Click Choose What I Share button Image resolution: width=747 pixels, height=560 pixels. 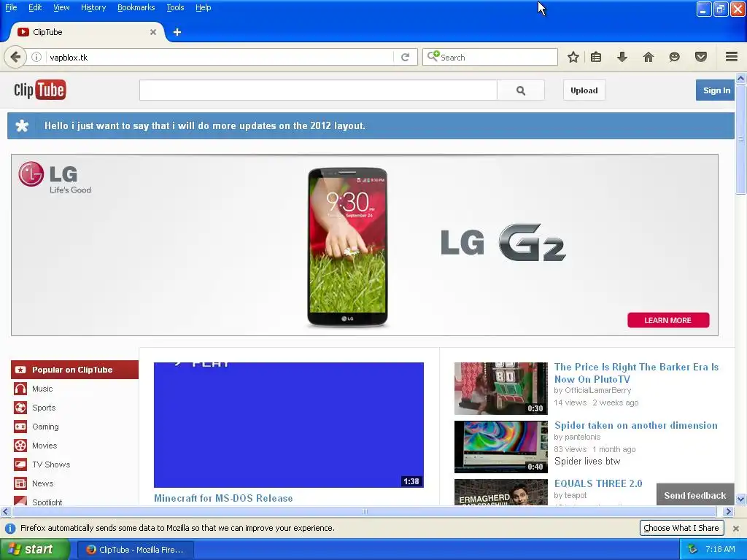click(x=681, y=528)
